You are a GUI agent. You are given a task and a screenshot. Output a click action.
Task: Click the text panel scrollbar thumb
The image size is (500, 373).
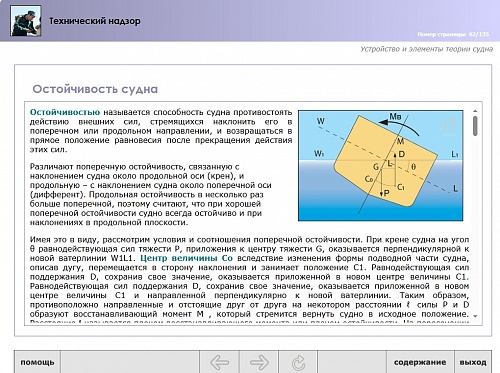tap(475, 126)
